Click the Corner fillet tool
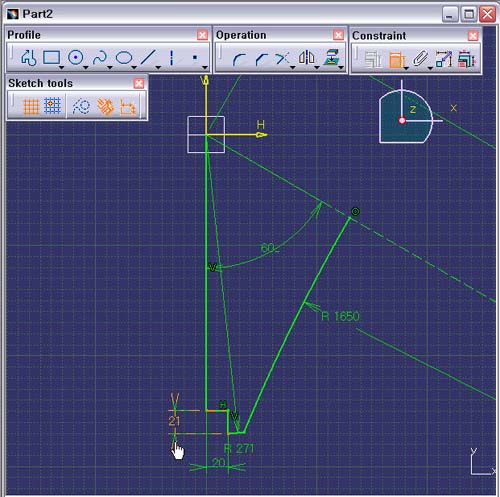The image size is (500, 497). tap(239, 59)
